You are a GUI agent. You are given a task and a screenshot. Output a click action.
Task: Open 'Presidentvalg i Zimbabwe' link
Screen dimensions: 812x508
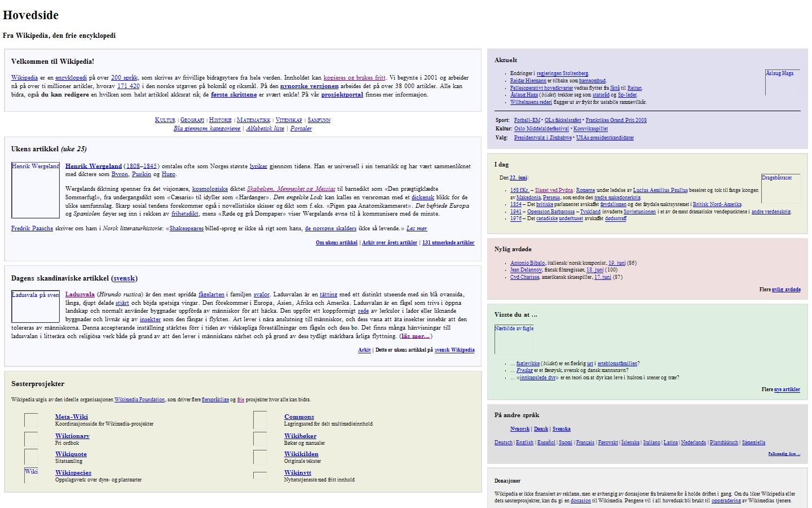tap(543, 138)
